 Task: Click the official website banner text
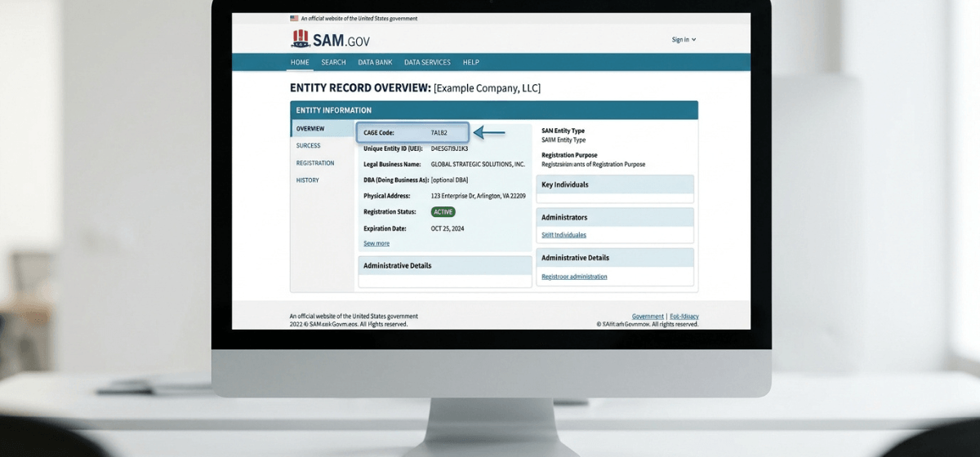(x=359, y=18)
